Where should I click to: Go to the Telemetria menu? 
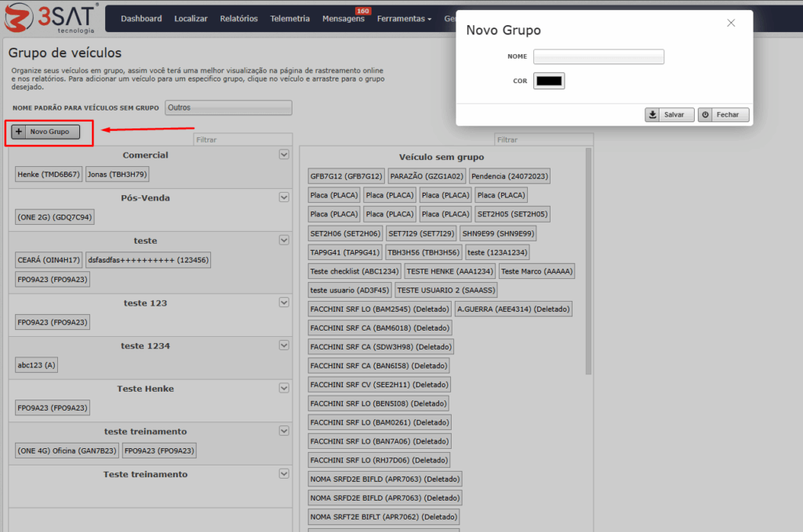(x=289, y=19)
